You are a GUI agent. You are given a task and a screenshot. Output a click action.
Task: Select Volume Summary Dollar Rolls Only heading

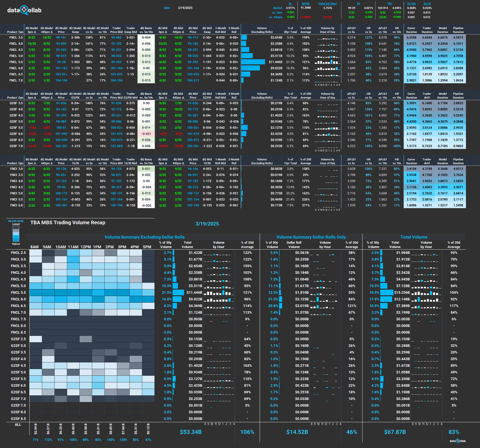point(310,237)
